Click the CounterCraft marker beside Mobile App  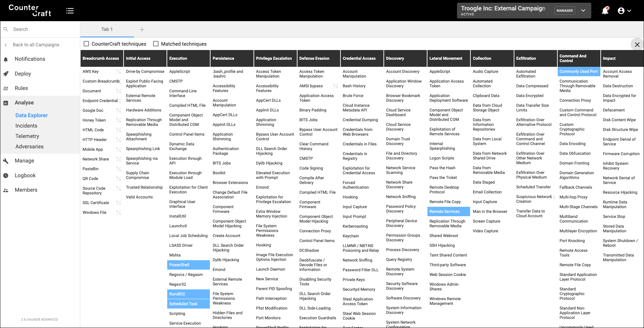click(119, 149)
